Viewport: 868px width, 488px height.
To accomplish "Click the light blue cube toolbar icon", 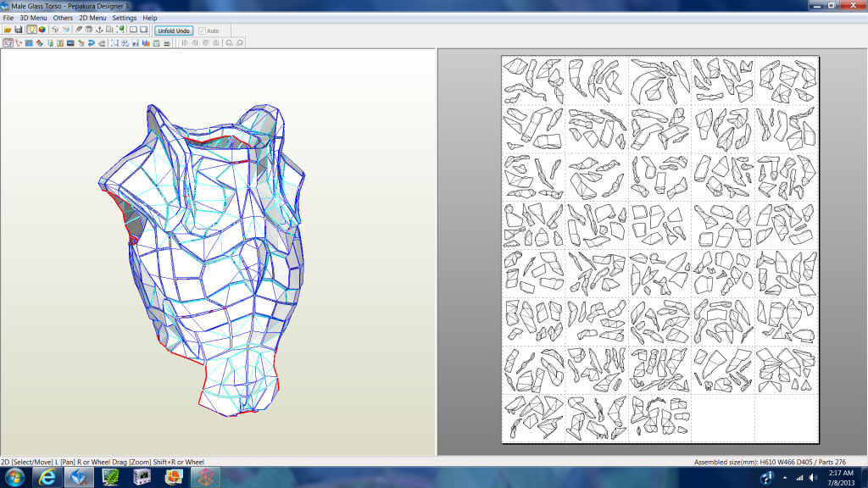I will click(66, 30).
